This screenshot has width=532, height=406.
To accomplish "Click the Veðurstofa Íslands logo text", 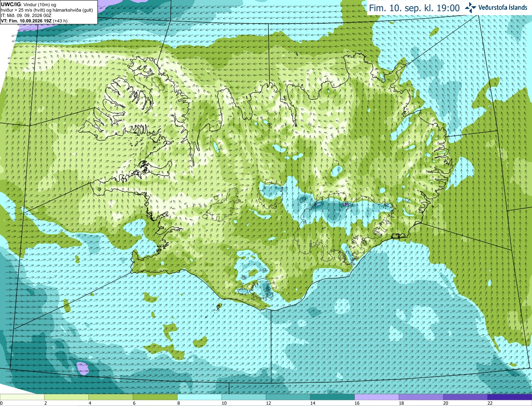I will [x=503, y=7].
